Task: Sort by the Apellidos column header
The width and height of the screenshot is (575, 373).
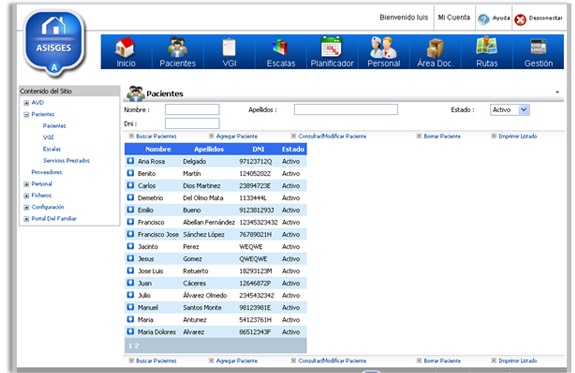Action: click(x=209, y=149)
